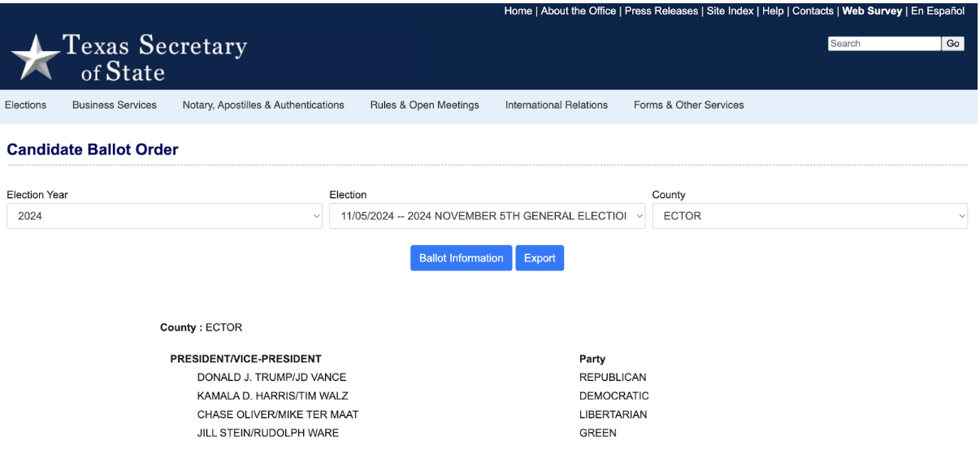Screen dimensions: 980x458
Task: Open the Contacts link
Action: 813,11
